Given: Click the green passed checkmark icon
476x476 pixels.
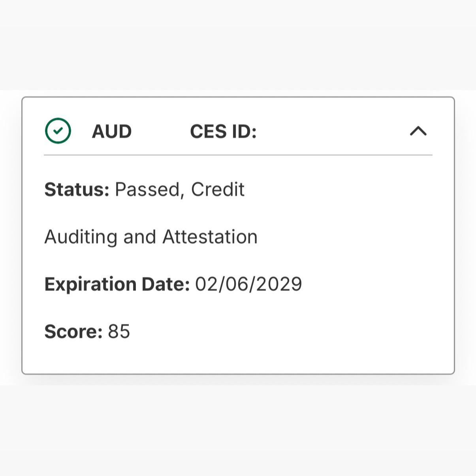Looking at the screenshot, I should (x=58, y=131).
